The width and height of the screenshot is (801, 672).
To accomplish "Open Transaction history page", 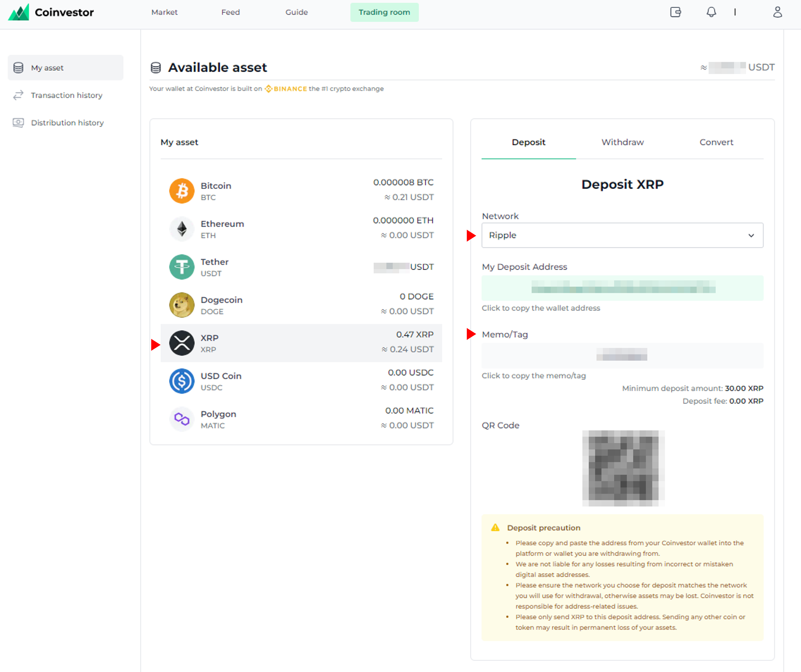I will click(x=66, y=95).
